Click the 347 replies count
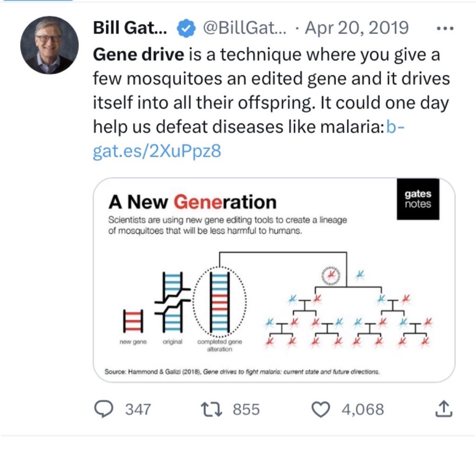The width and height of the screenshot is (476, 450). (138, 409)
